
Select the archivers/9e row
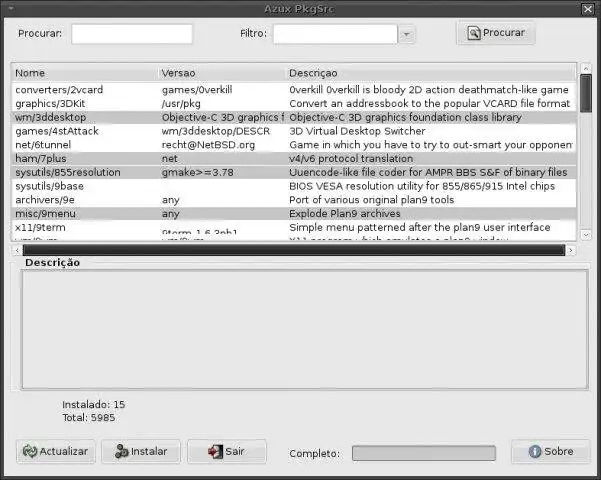point(294,200)
